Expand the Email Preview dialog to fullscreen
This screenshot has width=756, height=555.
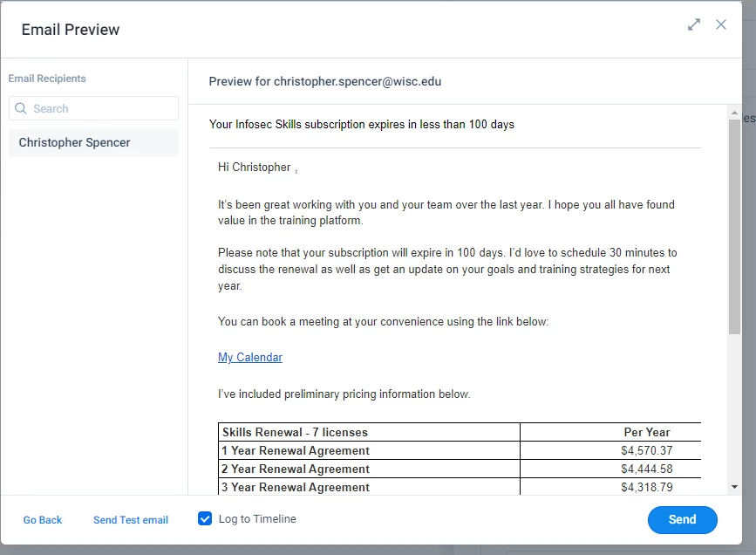[694, 24]
